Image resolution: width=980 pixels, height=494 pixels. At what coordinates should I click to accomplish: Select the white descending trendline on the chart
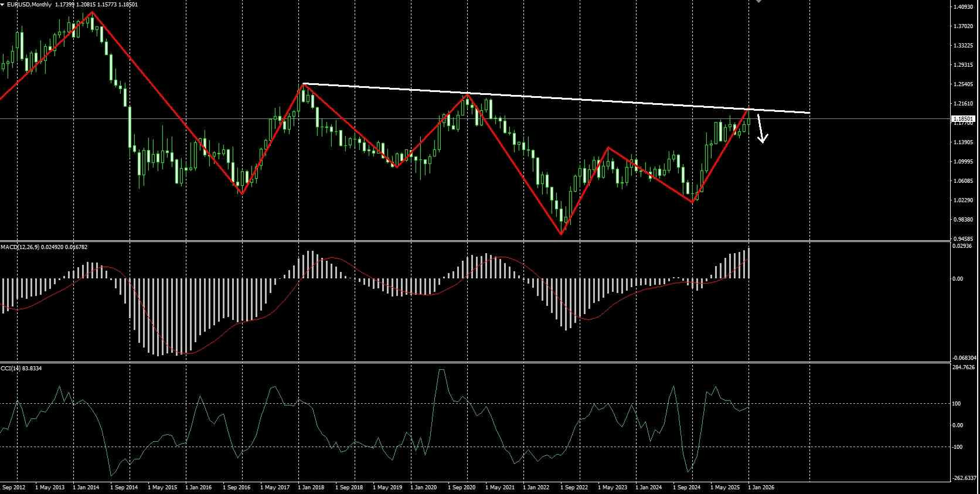tap(557, 98)
